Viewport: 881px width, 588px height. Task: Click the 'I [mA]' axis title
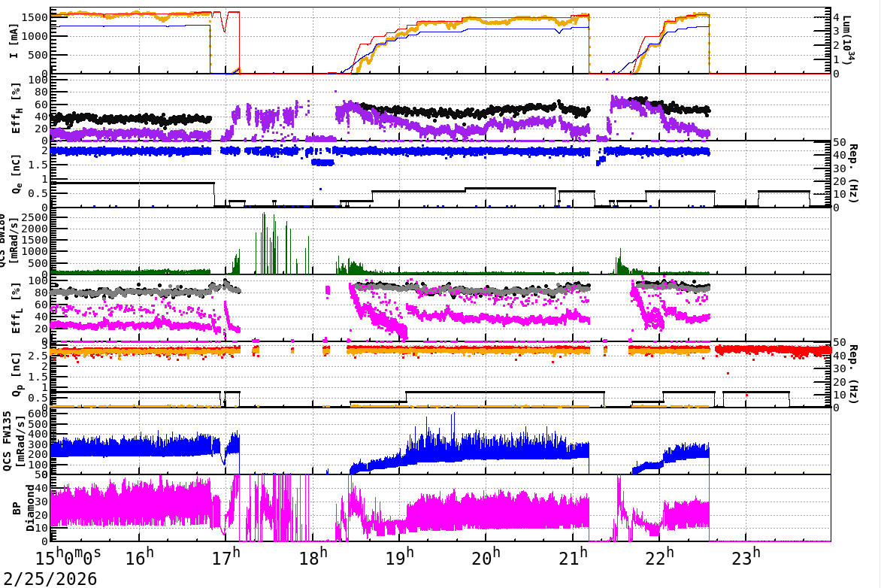14,41
